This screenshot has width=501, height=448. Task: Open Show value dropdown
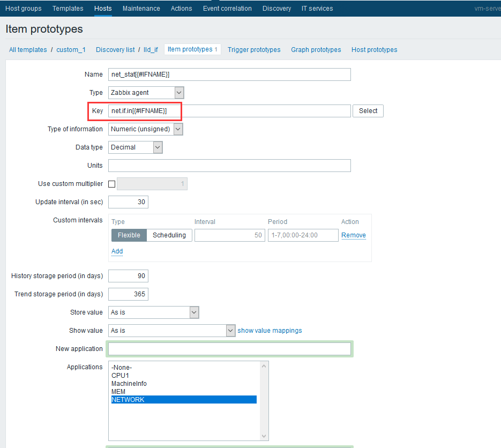click(171, 331)
